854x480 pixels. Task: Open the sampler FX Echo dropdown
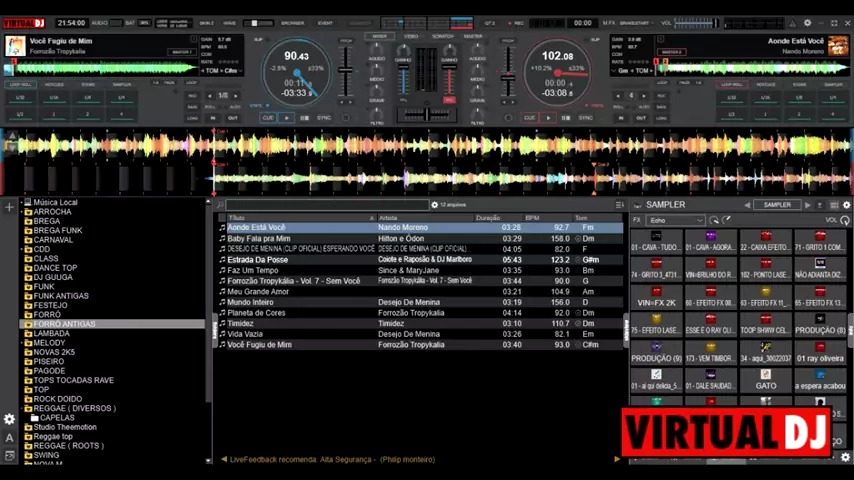point(675,220)
